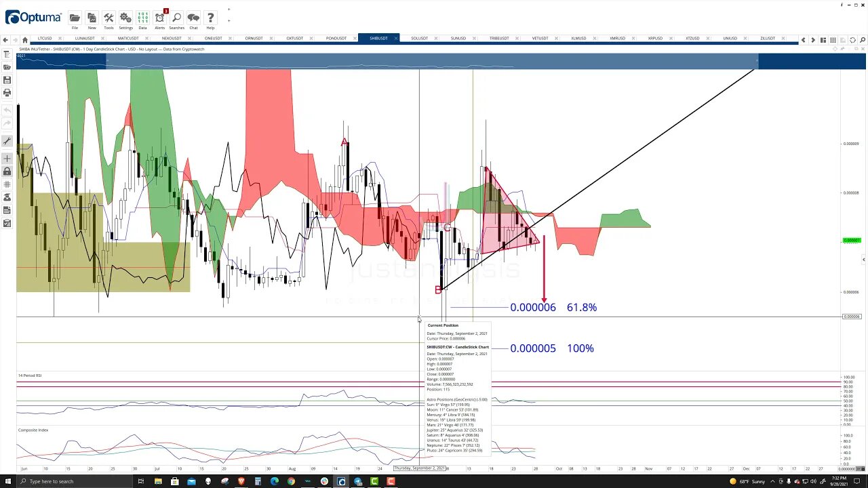Click the 0.000006 61.8% level label
The height and width of the screenshot is (488, 868).
click(553, 308)
